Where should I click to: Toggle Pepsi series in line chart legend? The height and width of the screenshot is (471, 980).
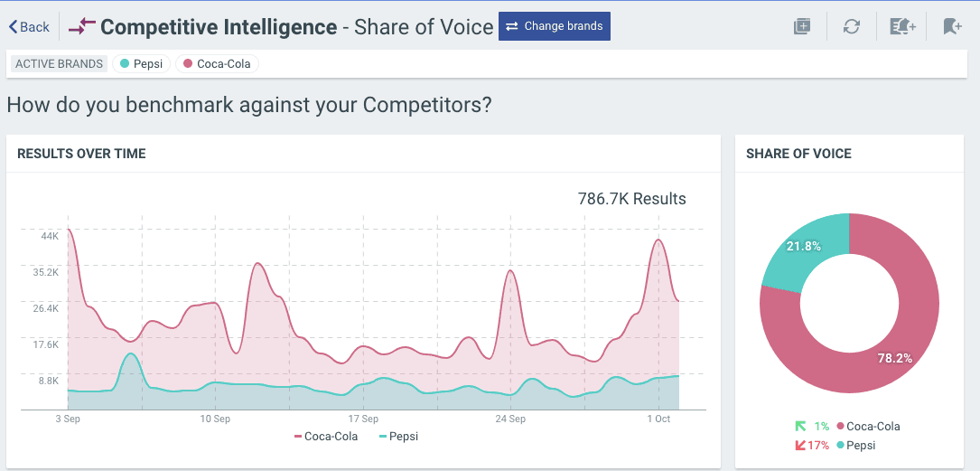[x=397, y=437]
